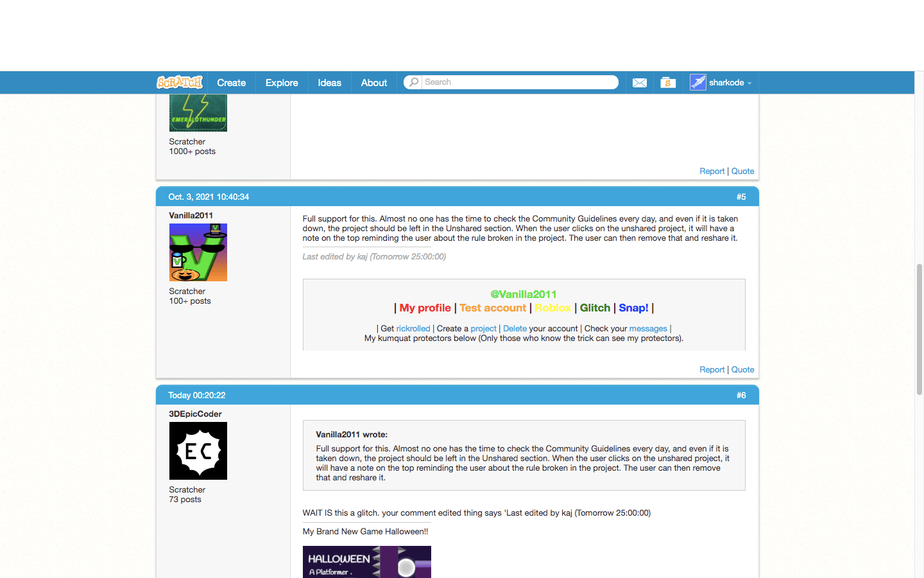Viewport: 924px width, 578px height.
Task: Switch to the Explore section
Action: tap(281, 82)
